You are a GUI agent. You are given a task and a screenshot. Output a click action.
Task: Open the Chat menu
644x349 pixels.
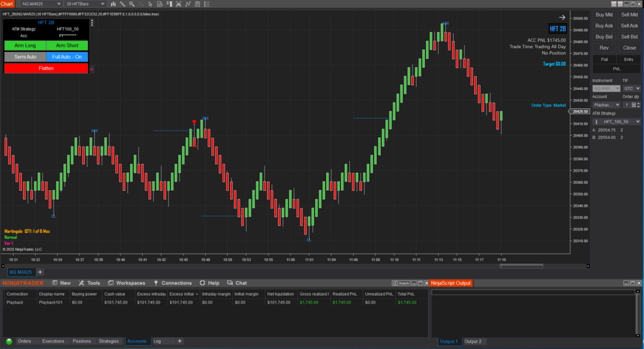tap(237, 283)
